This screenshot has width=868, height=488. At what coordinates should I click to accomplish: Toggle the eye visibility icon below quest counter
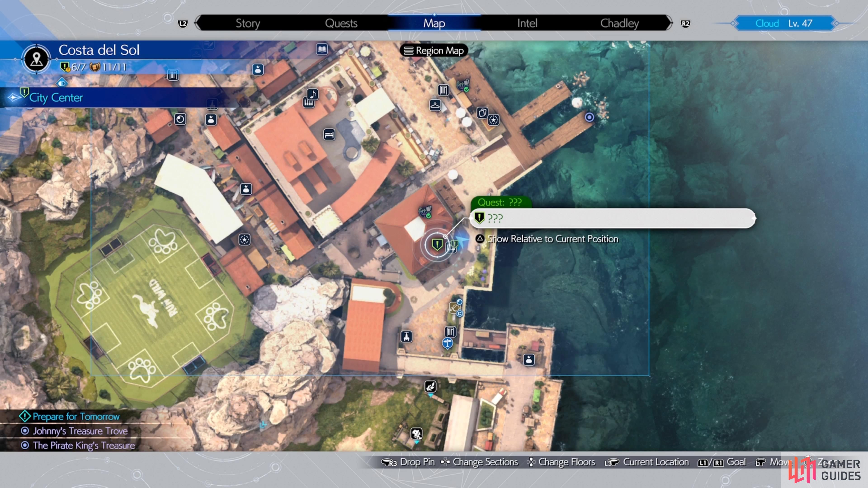pyautogui.click(x=62, y=83)
